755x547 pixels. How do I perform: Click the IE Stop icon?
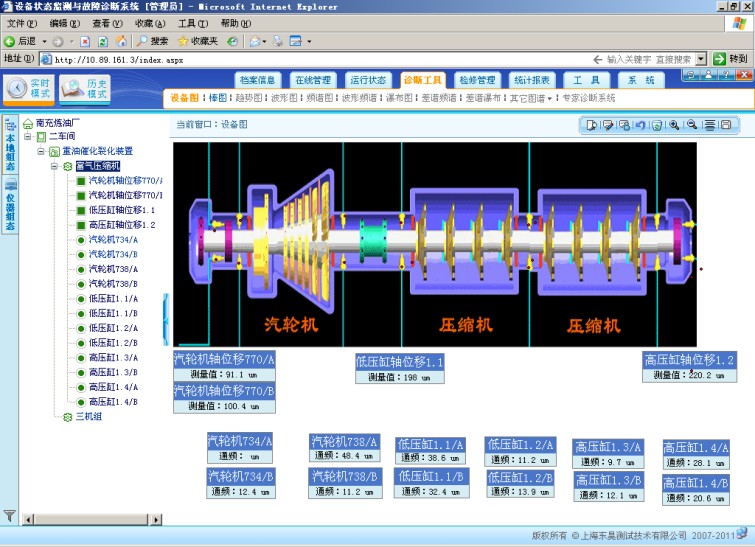click(x=86, y=41)
